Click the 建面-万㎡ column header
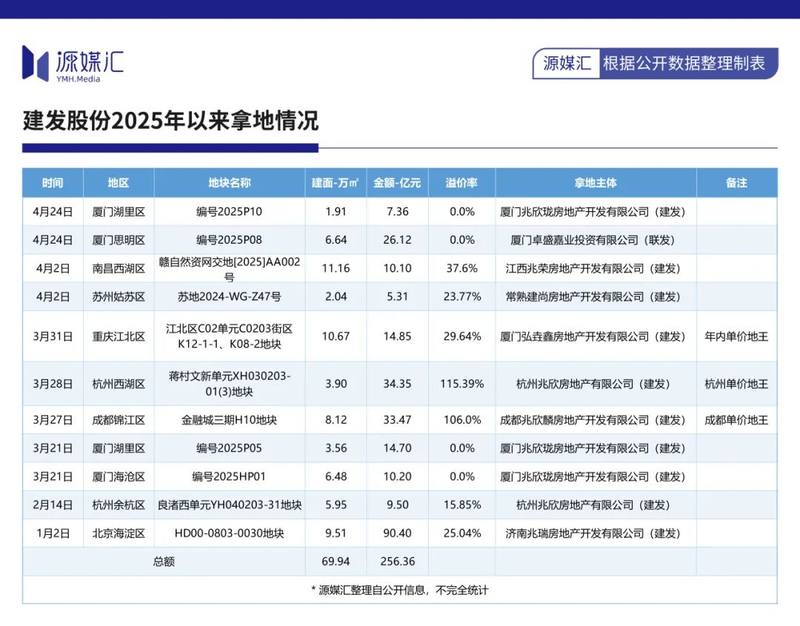Screen dimensions: 800x626 [336, 183]
